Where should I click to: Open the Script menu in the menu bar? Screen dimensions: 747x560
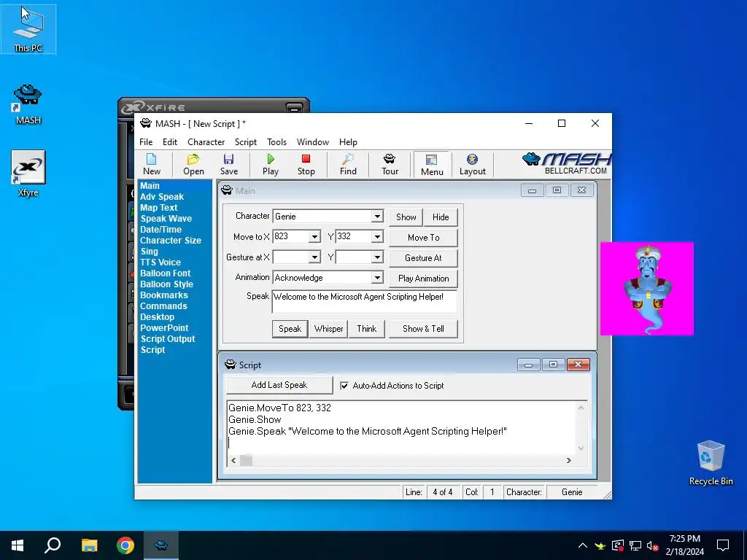[x=245, y=142]
